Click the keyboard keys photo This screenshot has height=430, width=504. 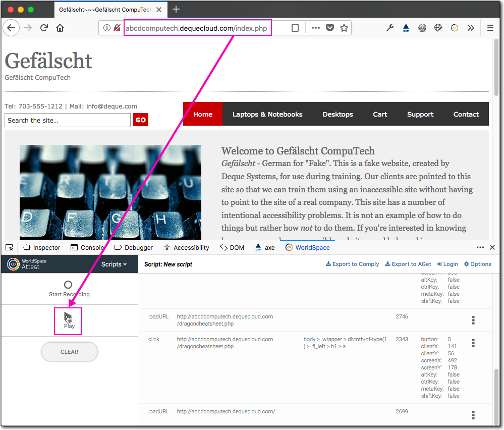110,192
